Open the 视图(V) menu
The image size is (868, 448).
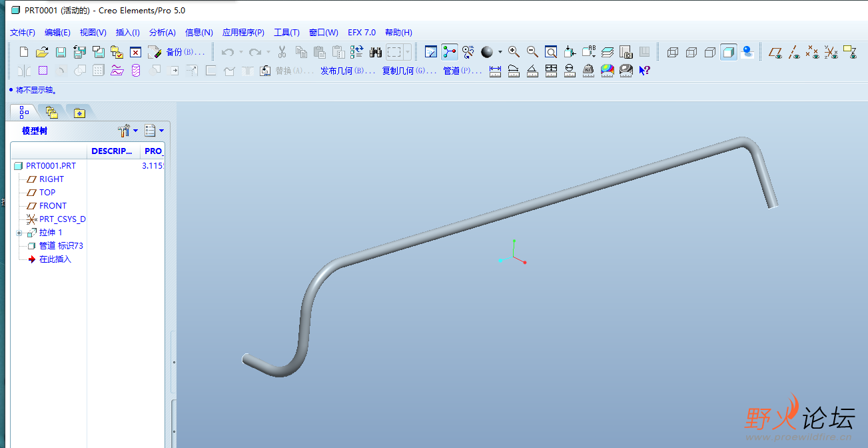(x=93, y=32)
